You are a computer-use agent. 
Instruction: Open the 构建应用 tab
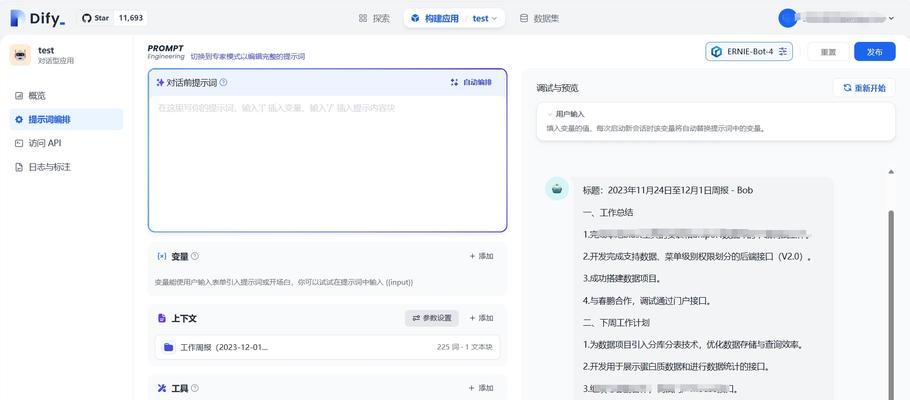click(435, 19)
